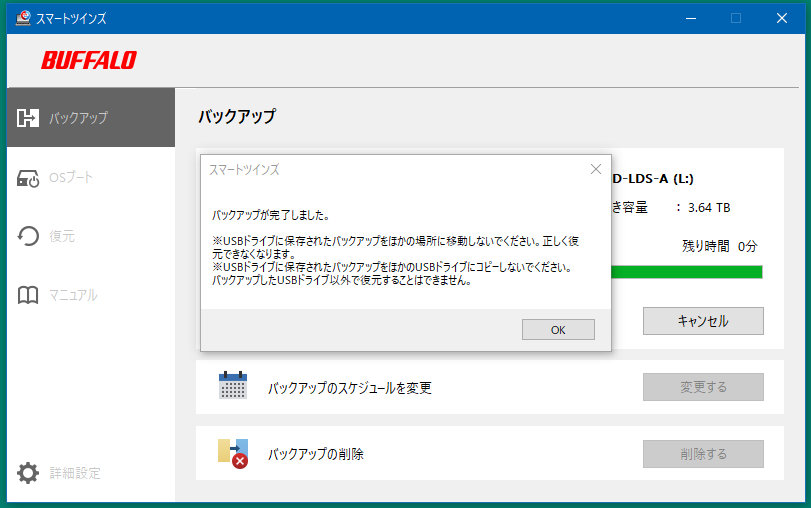This screenshot has height=508, width=811.
Task: Click the green backup progress bar
Action: coord(687,272)
